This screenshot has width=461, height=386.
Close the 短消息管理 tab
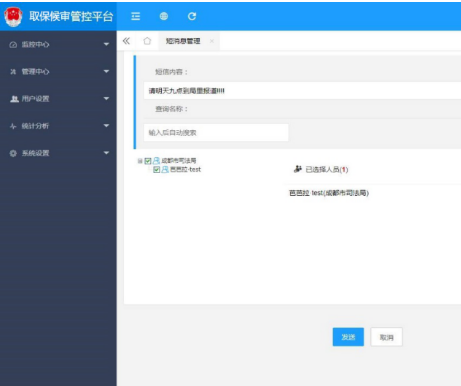[x=212, y=41]
